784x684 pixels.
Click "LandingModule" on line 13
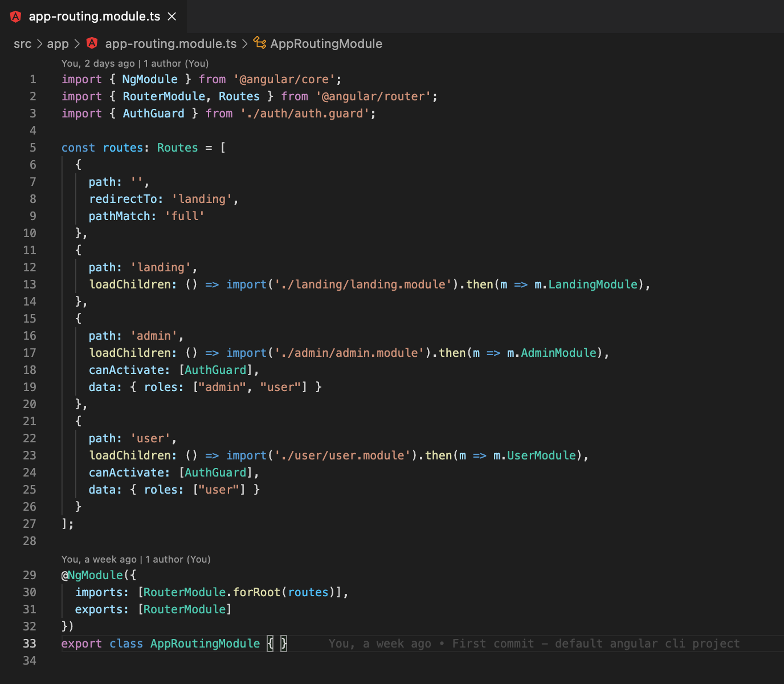593,284
